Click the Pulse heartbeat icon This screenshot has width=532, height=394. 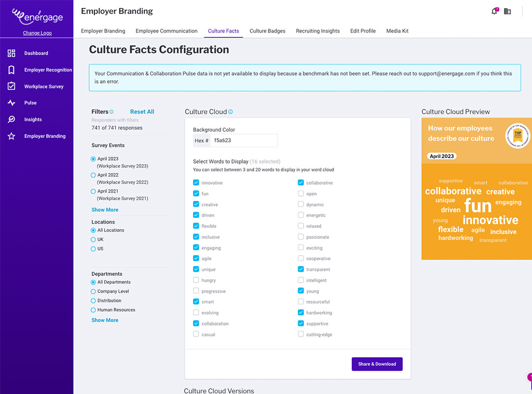pos(11,103)
